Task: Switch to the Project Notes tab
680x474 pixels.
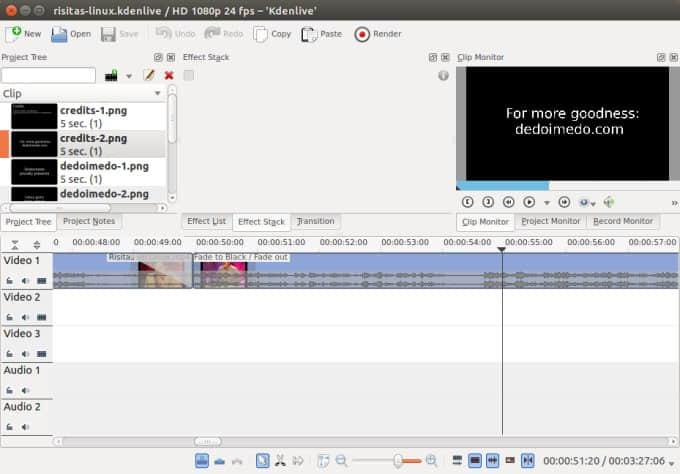Action: (89, 221)
